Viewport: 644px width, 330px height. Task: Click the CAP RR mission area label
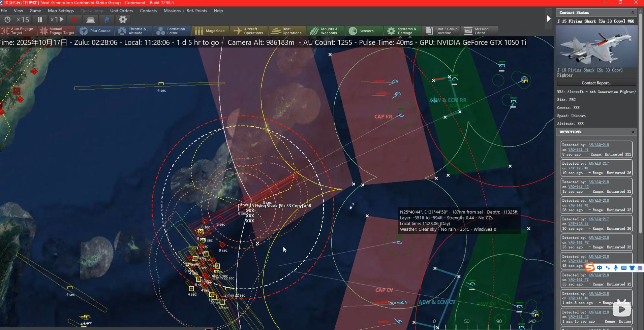(x=383, y=117)
